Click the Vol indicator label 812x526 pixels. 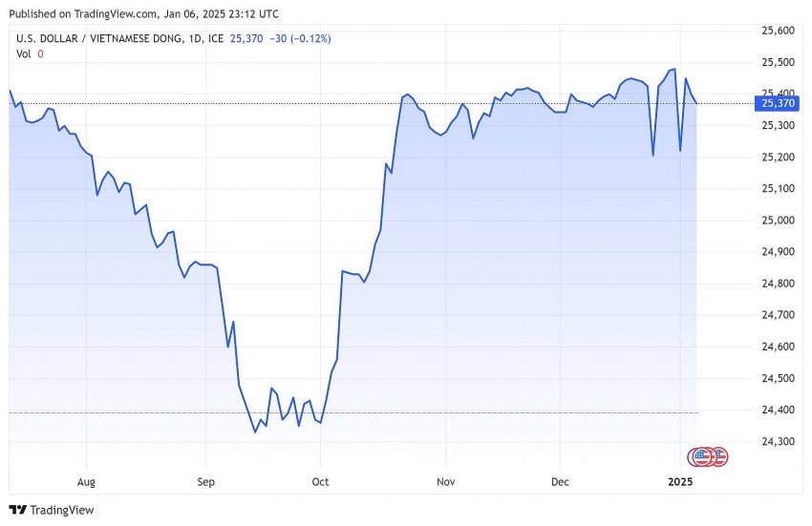click(24, 53)
